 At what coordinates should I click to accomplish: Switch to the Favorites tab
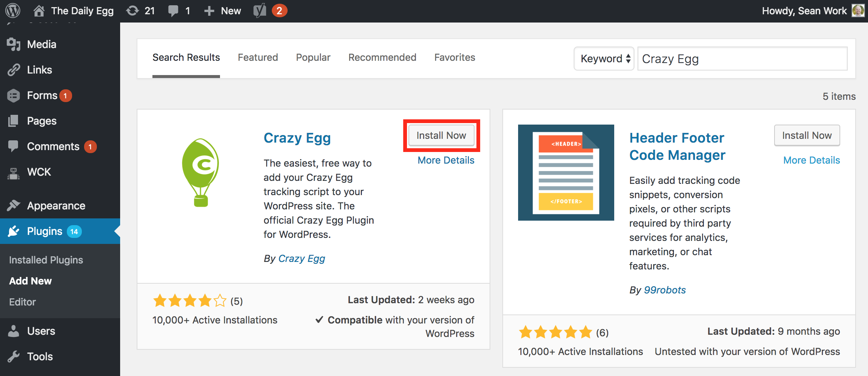click(x=455, y=57)
